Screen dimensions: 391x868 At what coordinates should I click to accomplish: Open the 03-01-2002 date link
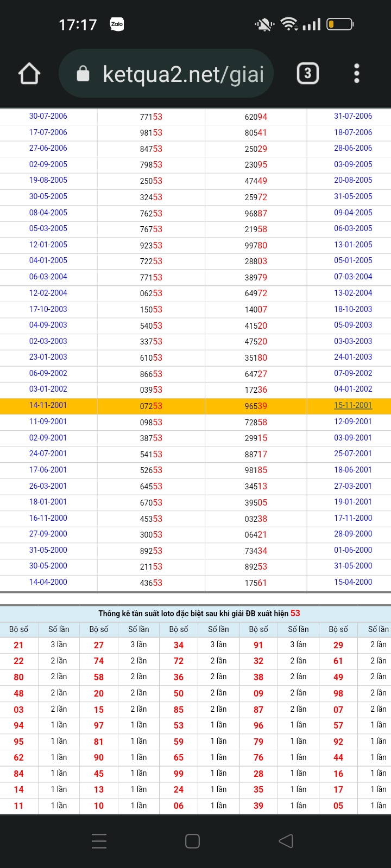click(x=48, y=389)
